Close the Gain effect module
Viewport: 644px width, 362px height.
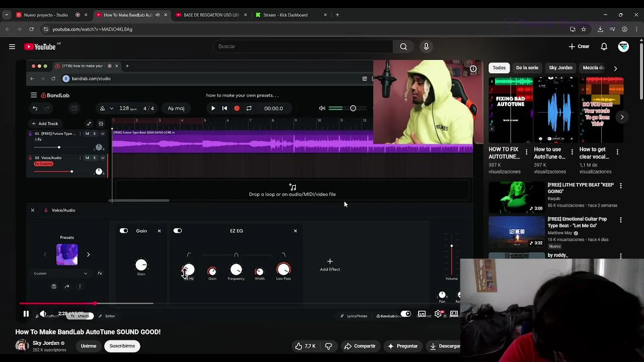pos(159,231)
